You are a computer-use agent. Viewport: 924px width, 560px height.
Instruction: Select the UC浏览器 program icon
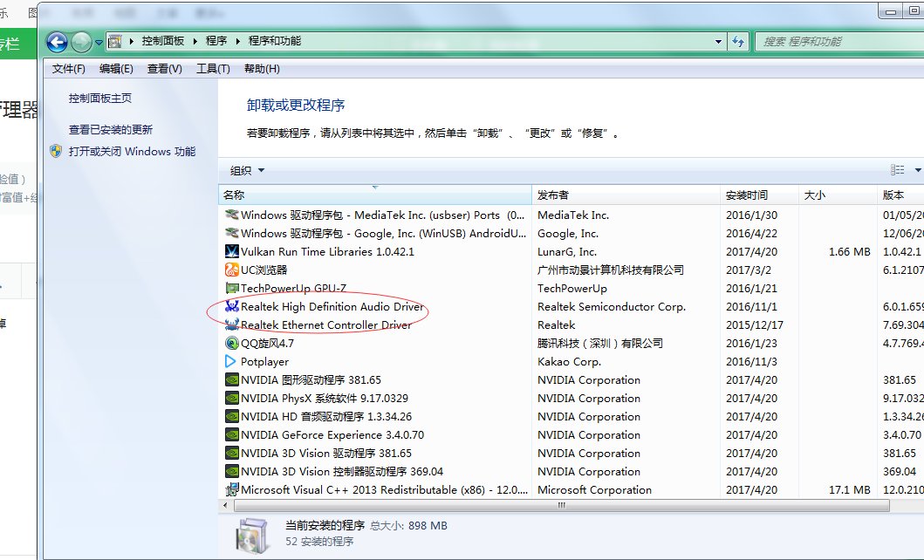tap(230, 270)
